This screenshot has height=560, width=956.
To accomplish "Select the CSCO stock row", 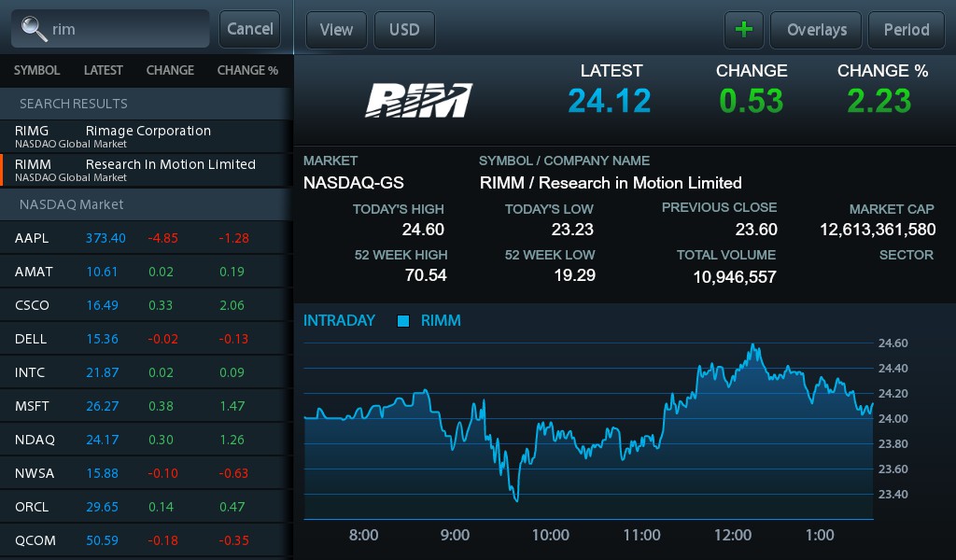I will tap(147, 305).
